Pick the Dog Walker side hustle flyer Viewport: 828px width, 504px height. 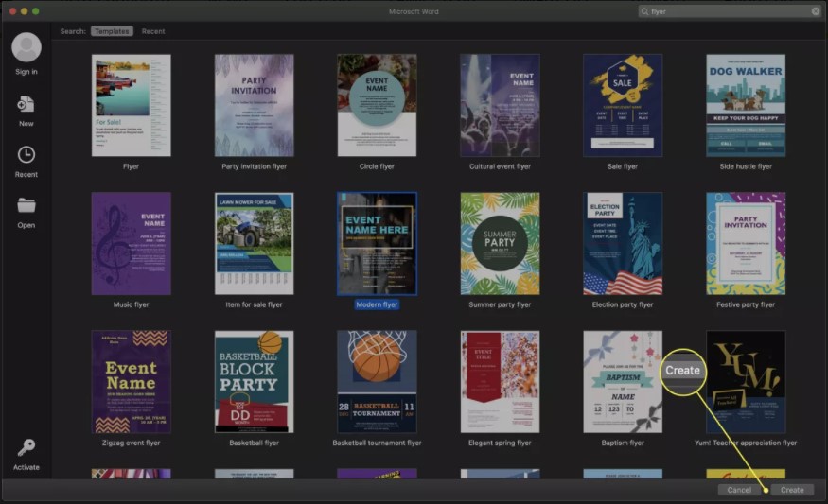pos(746,105)
